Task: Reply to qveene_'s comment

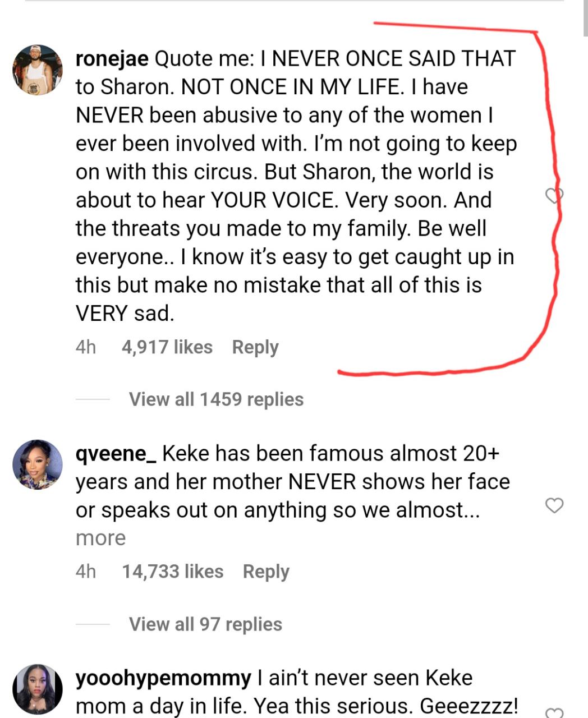Action: pos(266,571)
